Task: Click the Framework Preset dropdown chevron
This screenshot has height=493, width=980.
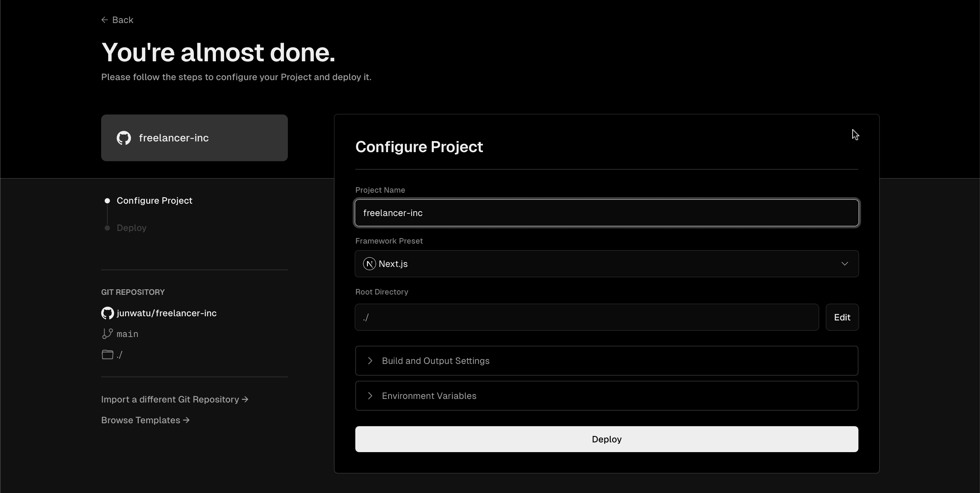Action: [x=844, y=264]
